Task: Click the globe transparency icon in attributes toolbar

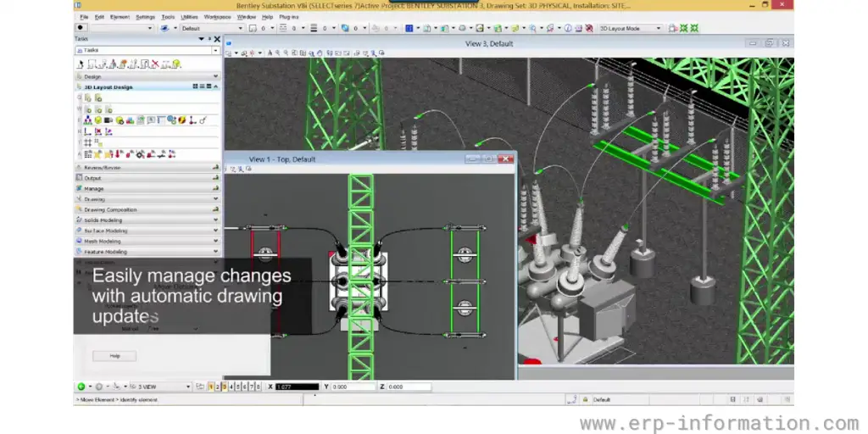Action: tap(345, 28)
